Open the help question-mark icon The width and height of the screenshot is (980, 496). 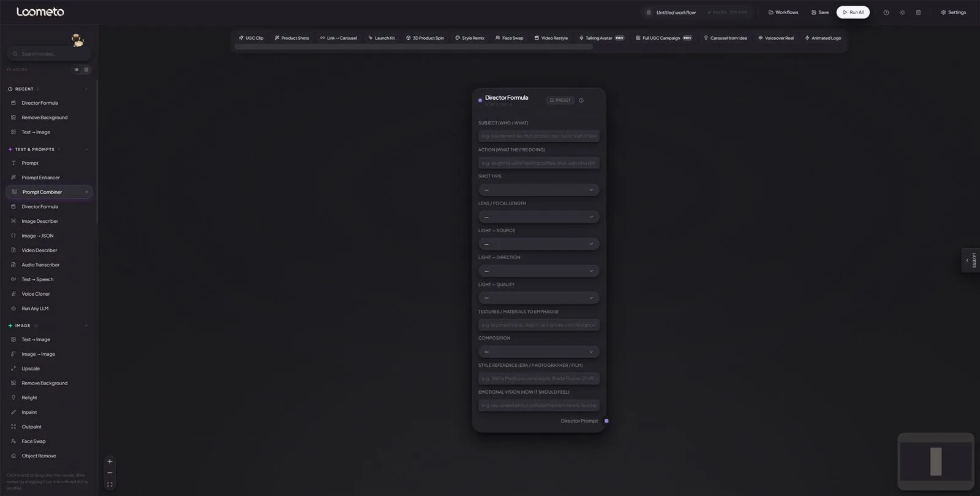pyautogui.click(x=886, y=12)
